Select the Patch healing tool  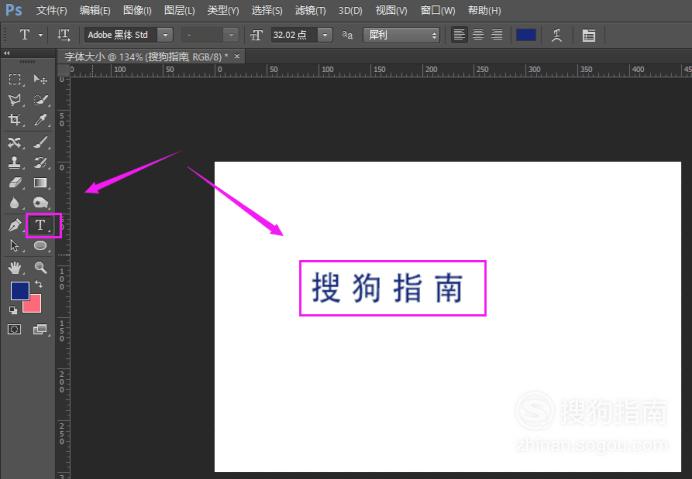[15, 143]
